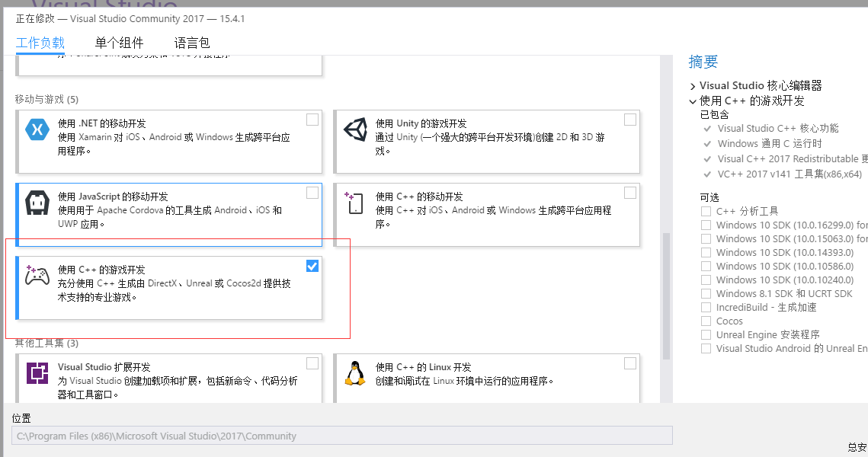
Task: Click the 已包含 included section label
Action: tap(714, 114)
